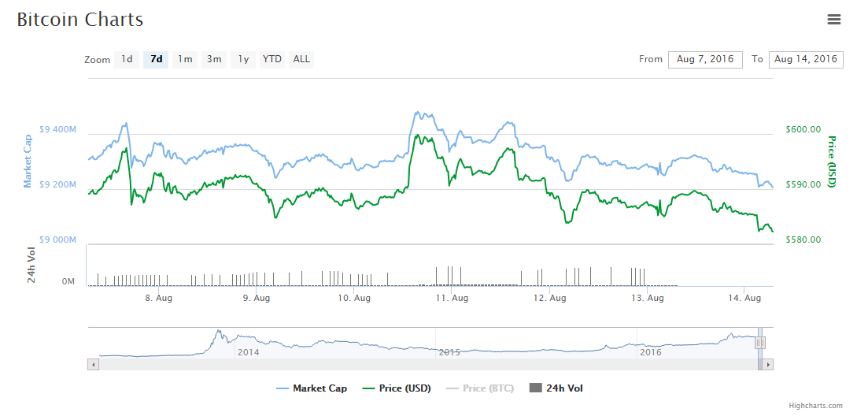The width and height of the screenshot is (868, 416).
Task: Switch zoom to 3m
Action: [x=214, y=59]
